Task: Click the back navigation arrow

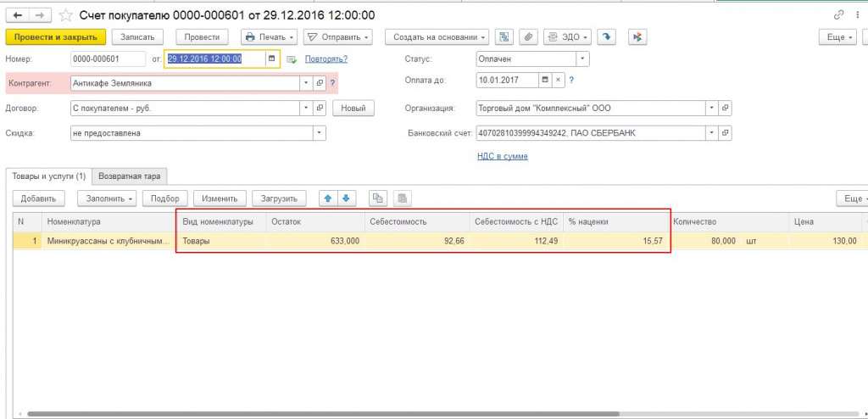Action: coord(17,15)
